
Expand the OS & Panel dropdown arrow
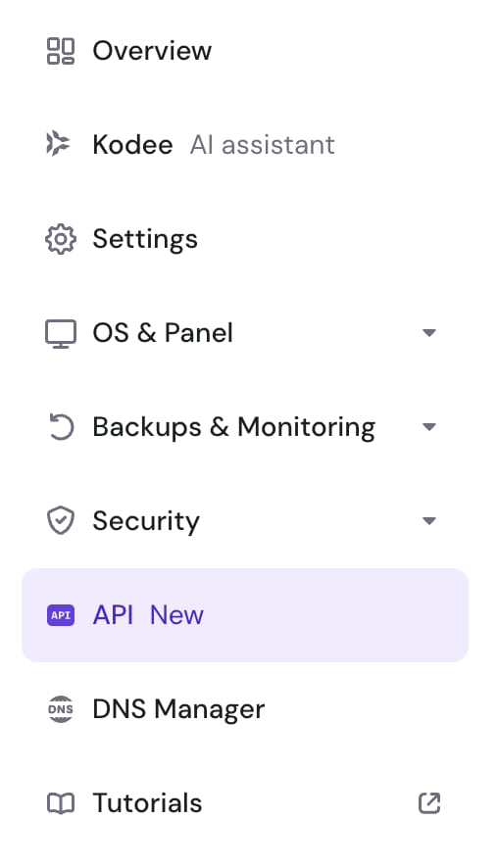(428, 333)
